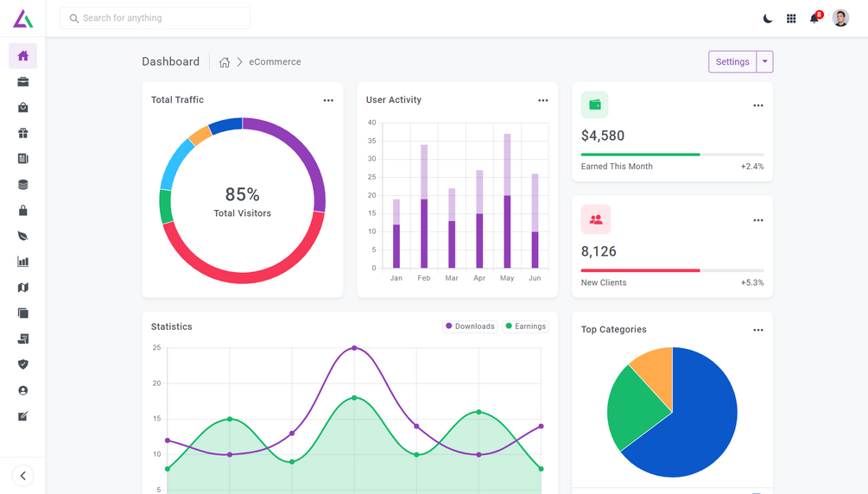The image size is (868, 494).
Task: Open the shield check icon in sidebar
Action: click(22, 364)
